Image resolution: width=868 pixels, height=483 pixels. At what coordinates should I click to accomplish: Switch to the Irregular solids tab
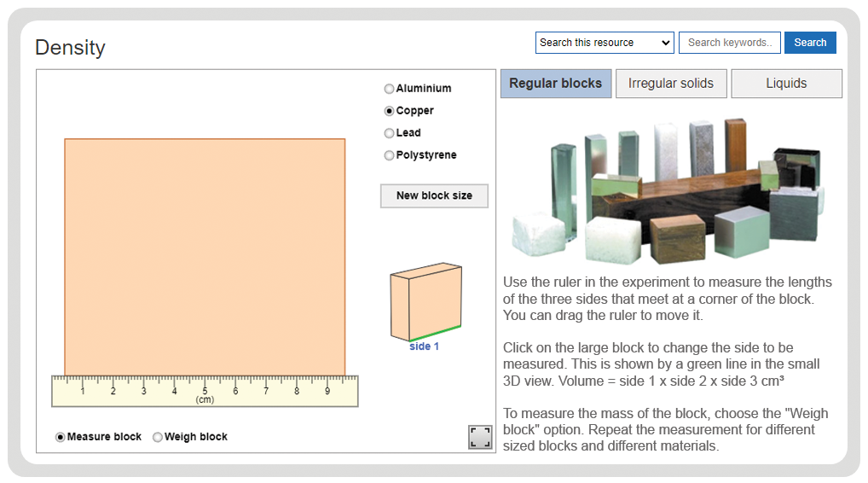(x=671, y=84)
